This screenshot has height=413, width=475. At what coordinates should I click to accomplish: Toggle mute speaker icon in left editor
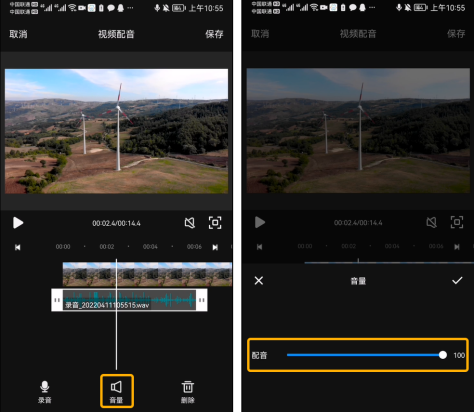point(190,223)
